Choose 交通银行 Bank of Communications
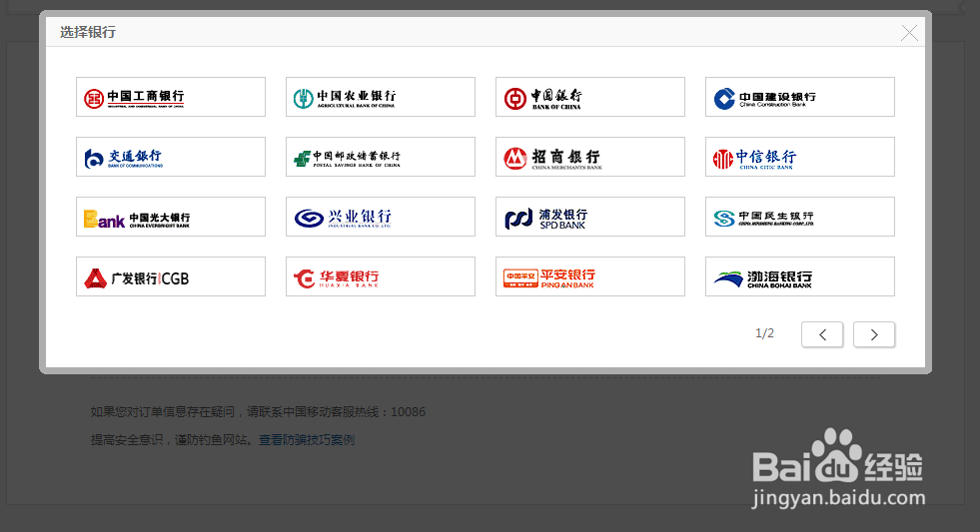980x532 pixels. (171, 157)
